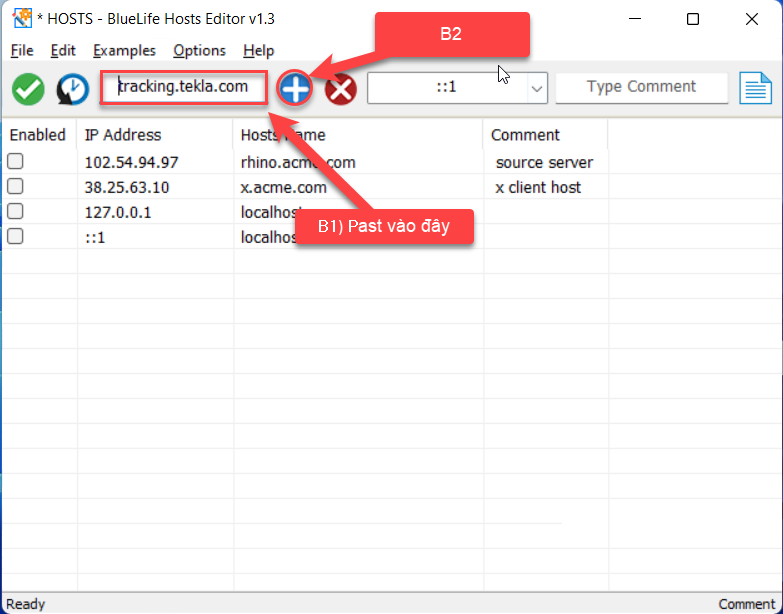
Task: Click the tracking.tekla.com hostname input field
Action: click(x=185, y=87)
